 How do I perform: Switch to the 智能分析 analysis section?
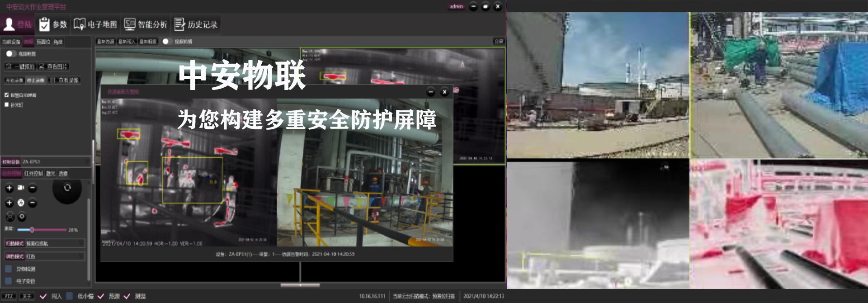coord(146,24)
